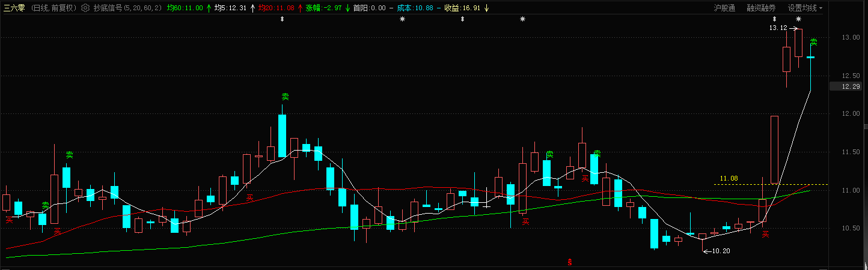Click the cyan 成本:10.88 readout

(415, 8)
